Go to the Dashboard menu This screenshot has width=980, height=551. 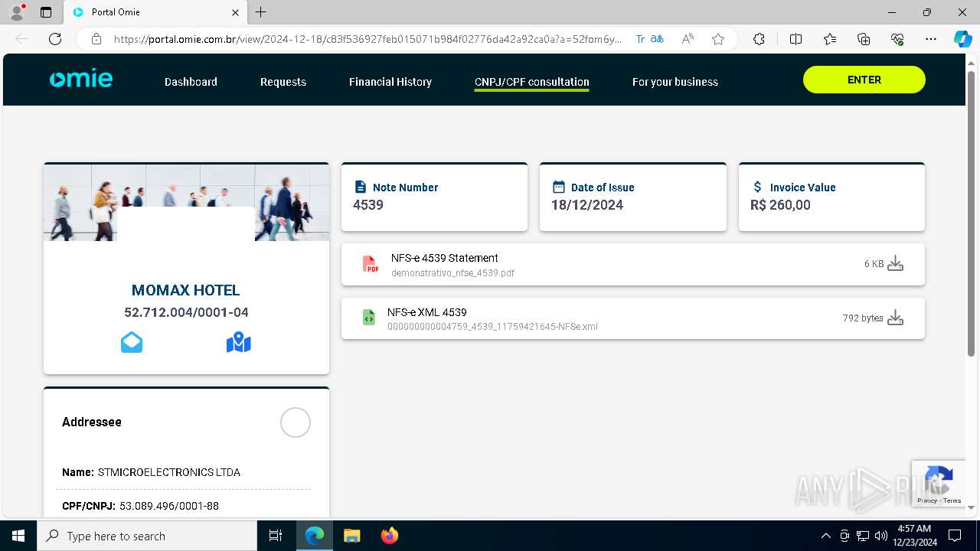click(191, 82)
